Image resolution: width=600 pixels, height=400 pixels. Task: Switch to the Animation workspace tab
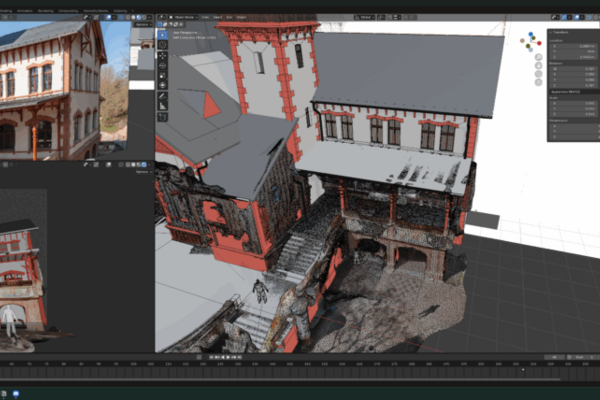click(25, 11)
